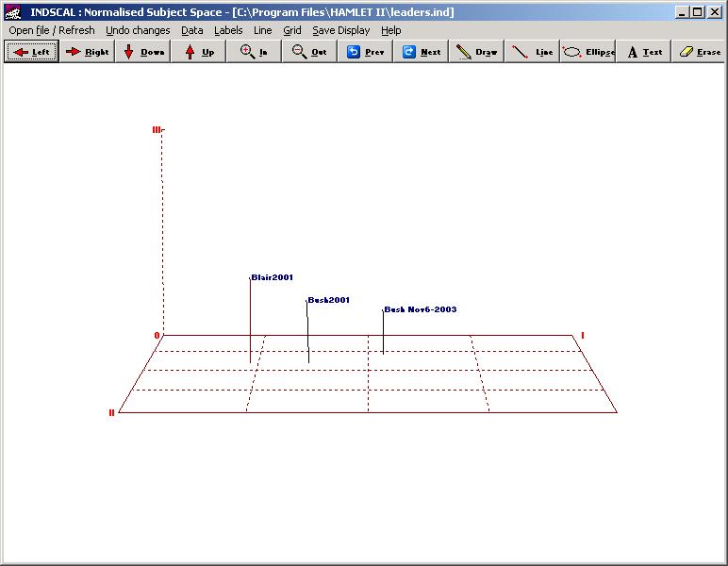
Task: Select the Draw pencil tool
Action: pyautogui.click(x=476, y=52)
